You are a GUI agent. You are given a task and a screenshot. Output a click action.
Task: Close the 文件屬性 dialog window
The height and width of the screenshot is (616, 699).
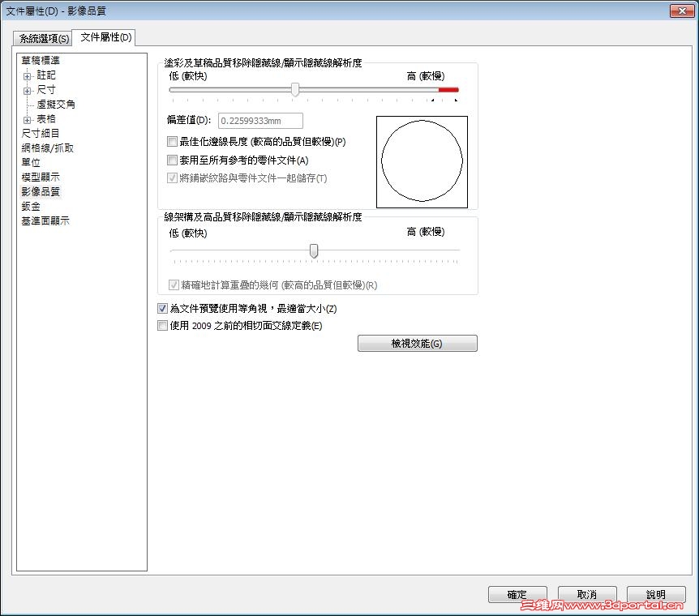(682, 11)
